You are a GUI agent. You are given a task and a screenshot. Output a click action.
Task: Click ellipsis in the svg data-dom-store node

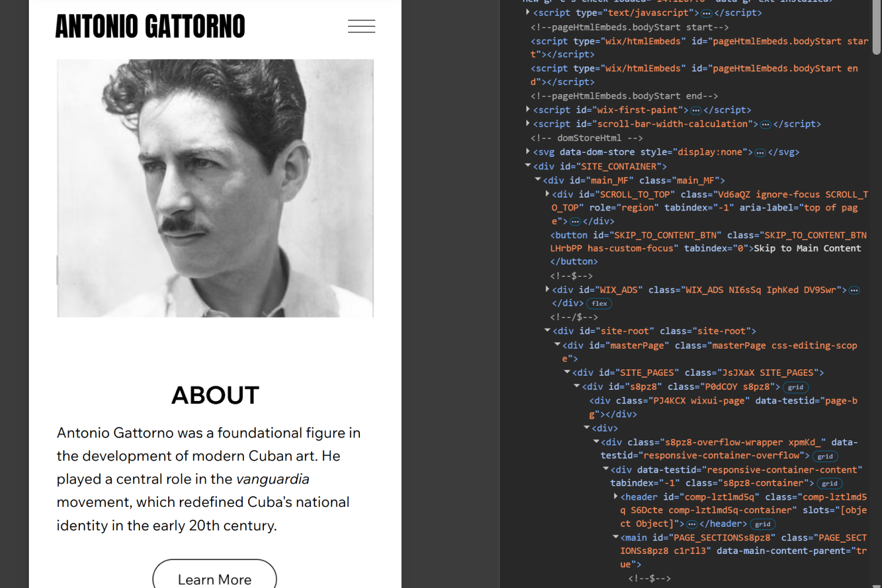click(760, 152)
